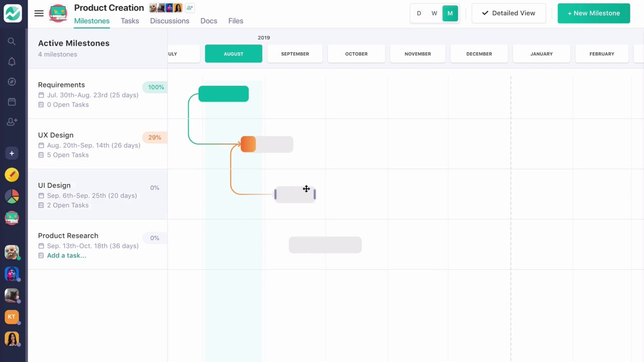Open the search icon in the sidebar
Viewport: 644px width, 362px height.
12,41
